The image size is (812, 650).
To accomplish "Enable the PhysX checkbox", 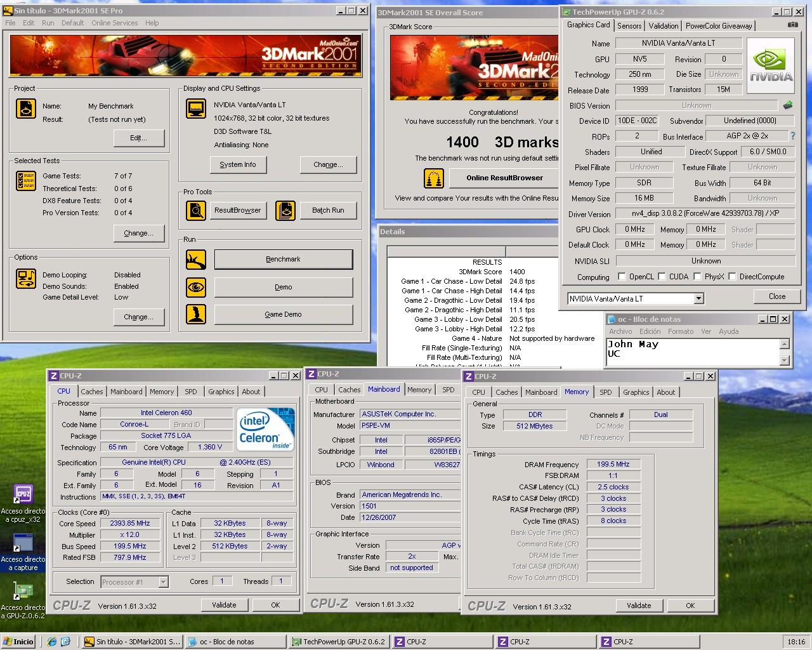I will point(697,277).
